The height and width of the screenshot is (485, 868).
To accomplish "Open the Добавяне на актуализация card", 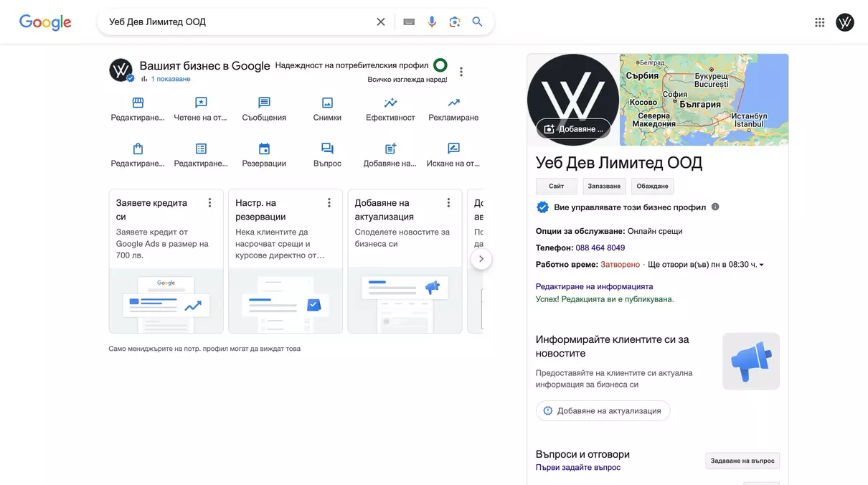I will (x=405, y=261).
